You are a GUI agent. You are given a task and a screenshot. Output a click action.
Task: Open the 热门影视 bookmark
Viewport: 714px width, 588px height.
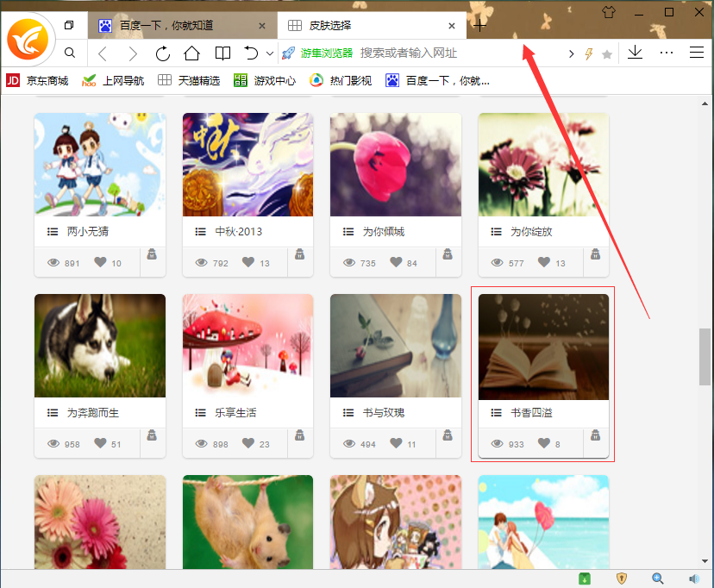pos(341,81)
